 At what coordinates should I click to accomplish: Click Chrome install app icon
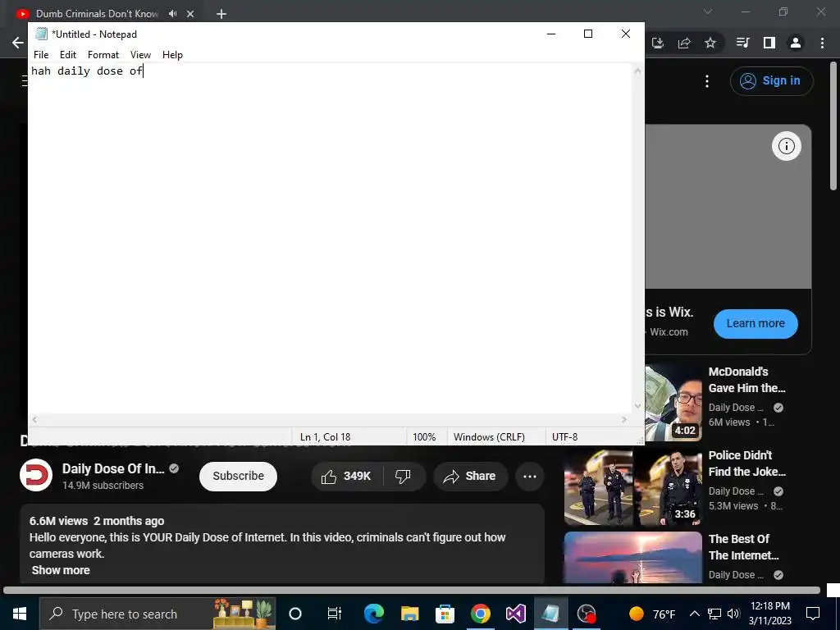coord(658,43)
